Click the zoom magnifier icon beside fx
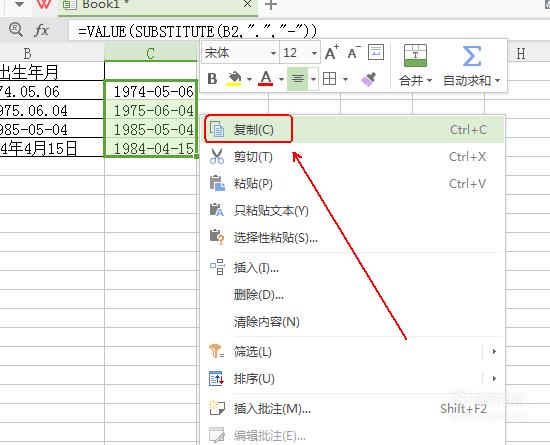 (16, 29)
